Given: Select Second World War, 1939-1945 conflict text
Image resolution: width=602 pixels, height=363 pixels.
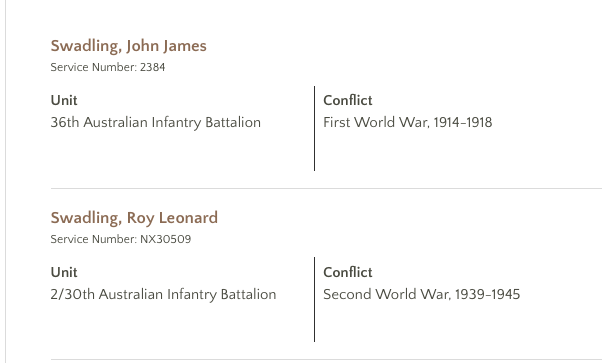Looking at the screenshot, I should (422, 295).
